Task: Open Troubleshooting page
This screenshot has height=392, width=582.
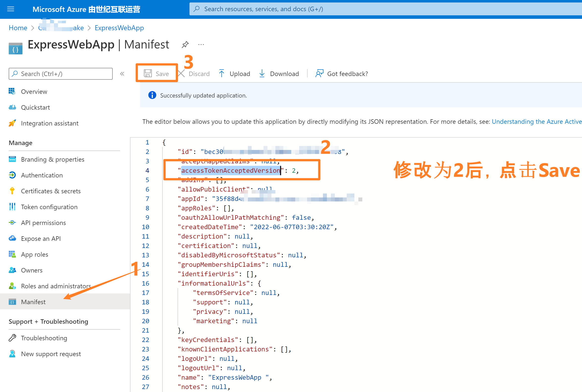Action: (x=44, y=338)
